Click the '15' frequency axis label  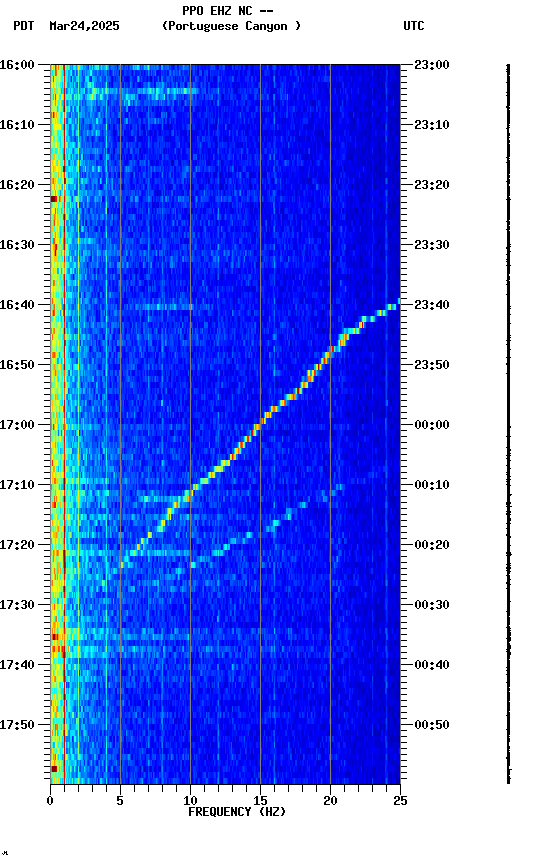260,801
